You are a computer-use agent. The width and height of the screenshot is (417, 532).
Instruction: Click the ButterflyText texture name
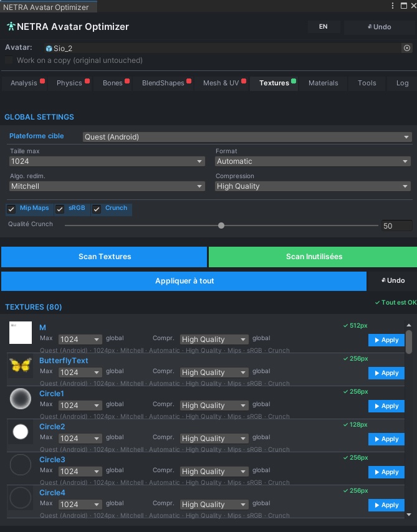click(x=64, y=361)
